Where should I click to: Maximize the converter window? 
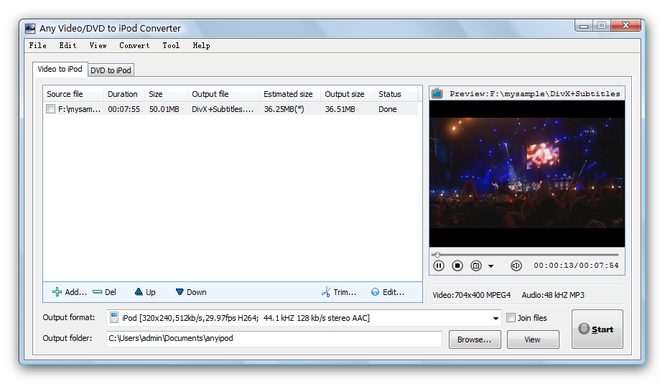[601, 25]
